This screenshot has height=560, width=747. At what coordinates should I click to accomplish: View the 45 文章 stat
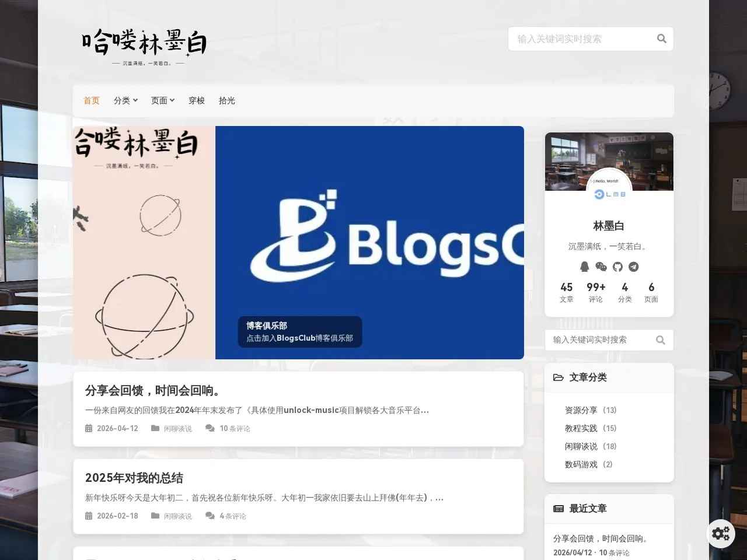click(x=567, y=292)
